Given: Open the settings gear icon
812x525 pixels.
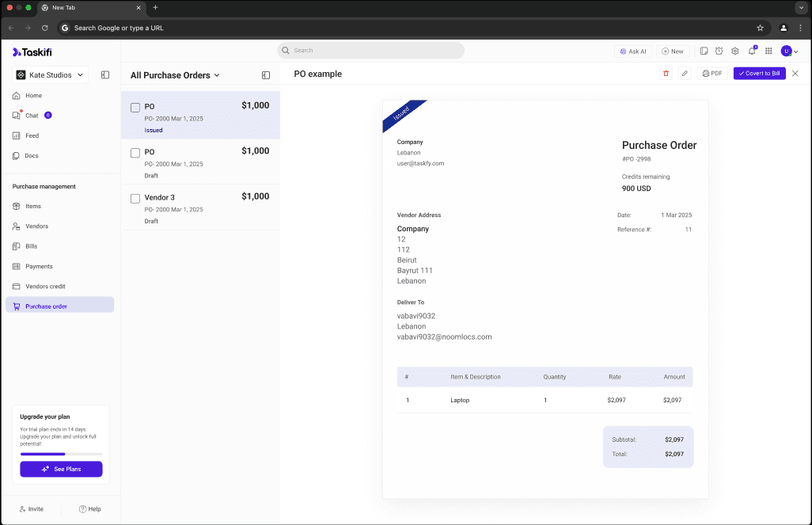Looking at the screenshot, I should 735,51.
